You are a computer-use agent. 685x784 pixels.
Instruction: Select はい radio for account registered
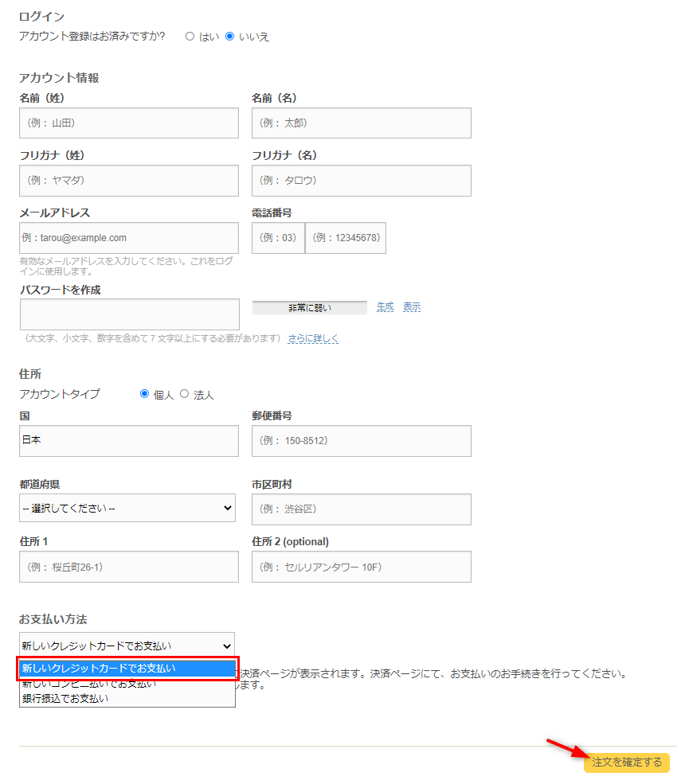tap(190, 37)
